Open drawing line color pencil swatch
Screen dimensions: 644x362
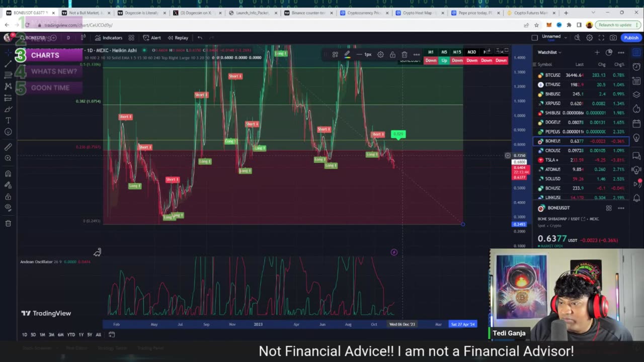(347, 54)
